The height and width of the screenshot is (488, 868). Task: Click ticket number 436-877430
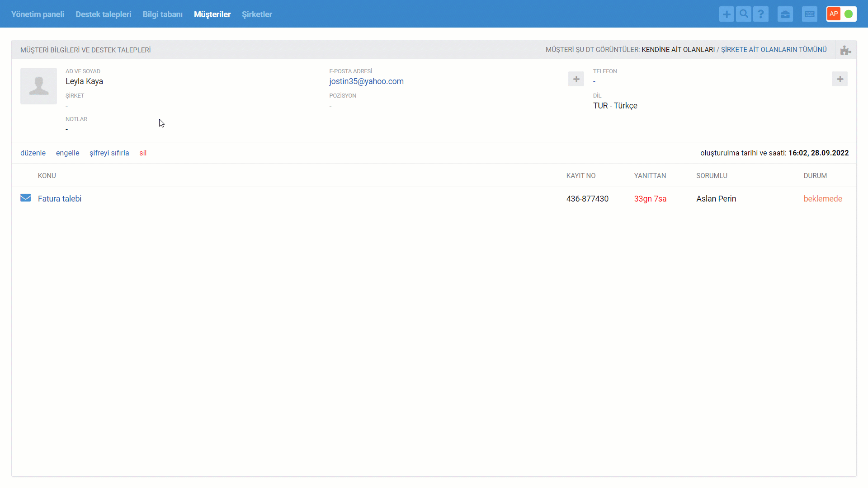pos(587,199)
